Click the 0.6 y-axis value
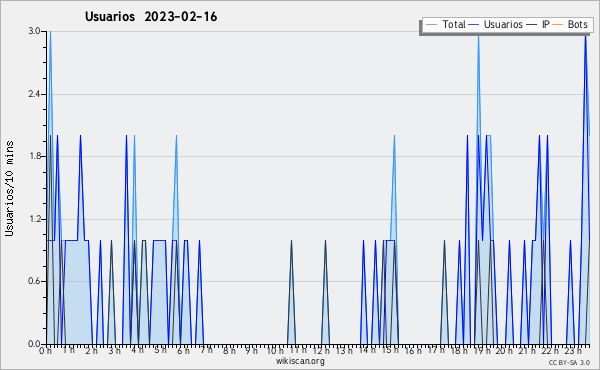This screenshot has height=370, width=600. 34,282
